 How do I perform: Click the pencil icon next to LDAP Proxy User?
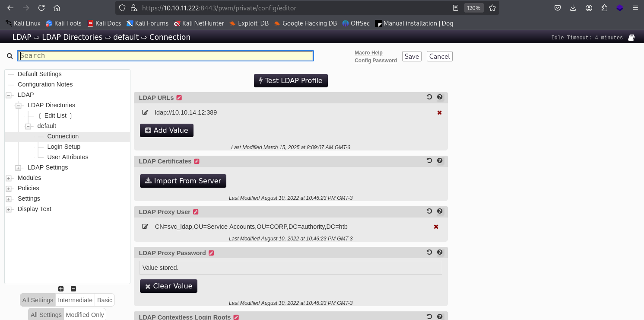[196, 212]
